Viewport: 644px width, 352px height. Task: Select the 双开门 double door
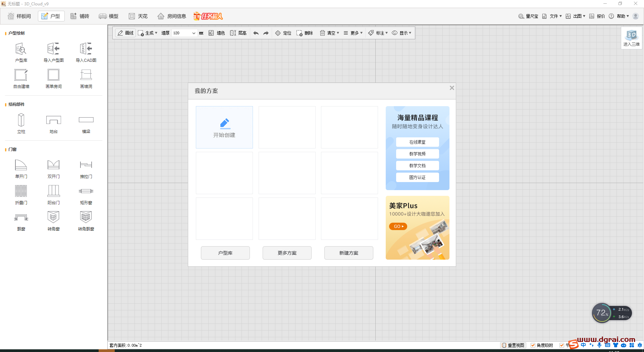[x=54, y=169]
